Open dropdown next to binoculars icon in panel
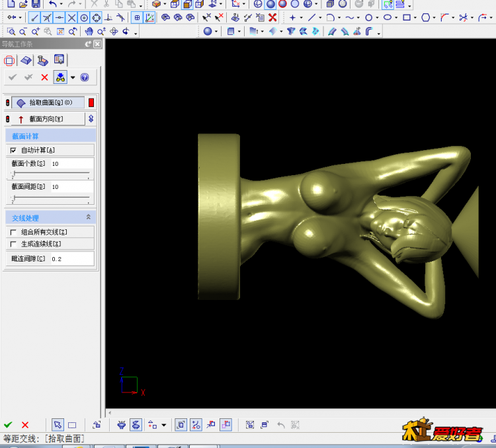 [x=73, y=77]
